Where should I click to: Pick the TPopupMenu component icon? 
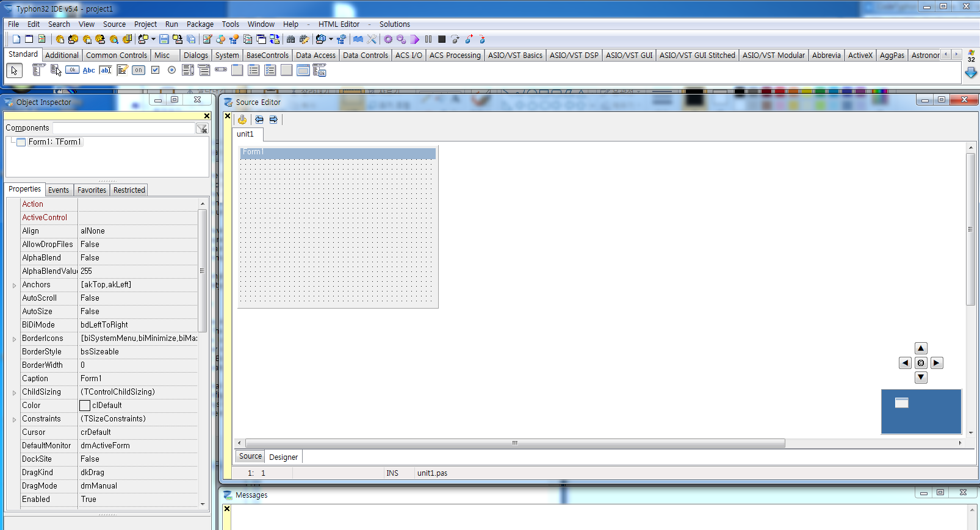point(56,70)
